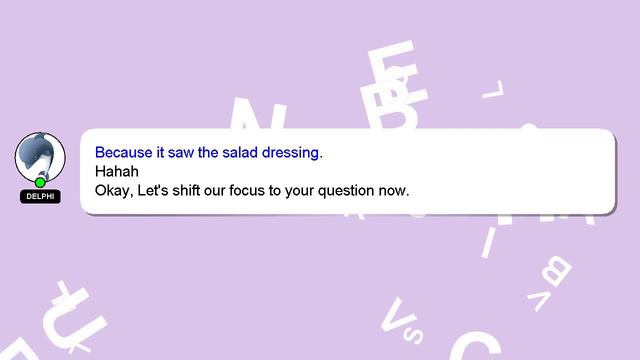Click the Delphi dolphin avatar
Viewport: 640px width, 360px height.
[x=40, y=158]
